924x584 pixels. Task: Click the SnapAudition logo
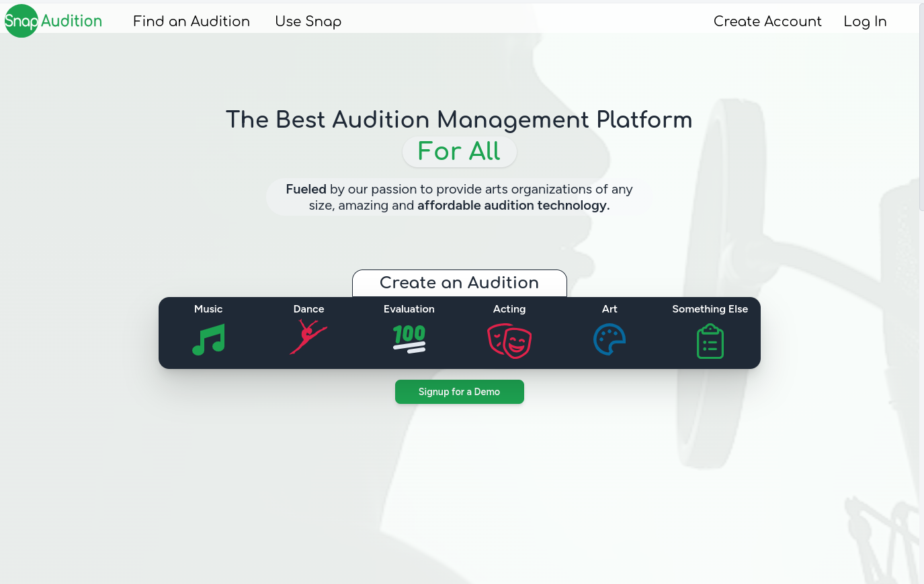coord(53,21)
